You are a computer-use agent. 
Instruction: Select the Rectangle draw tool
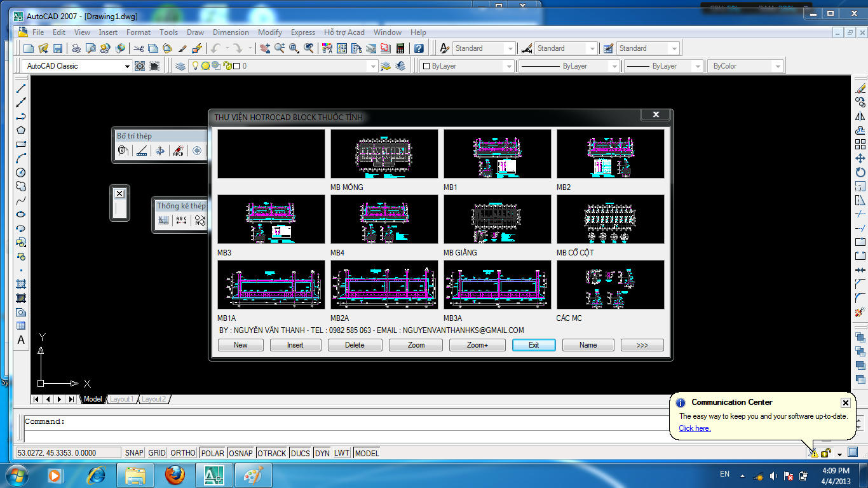[21, 144]
